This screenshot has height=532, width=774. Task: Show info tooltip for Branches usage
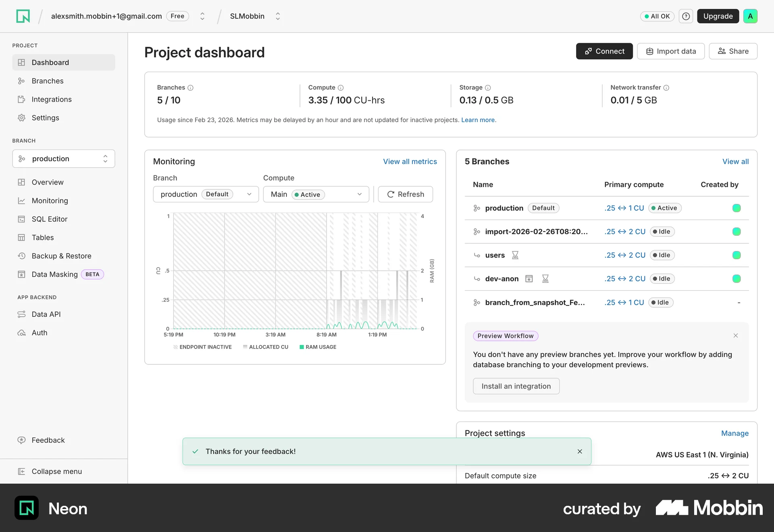[191, 88]
